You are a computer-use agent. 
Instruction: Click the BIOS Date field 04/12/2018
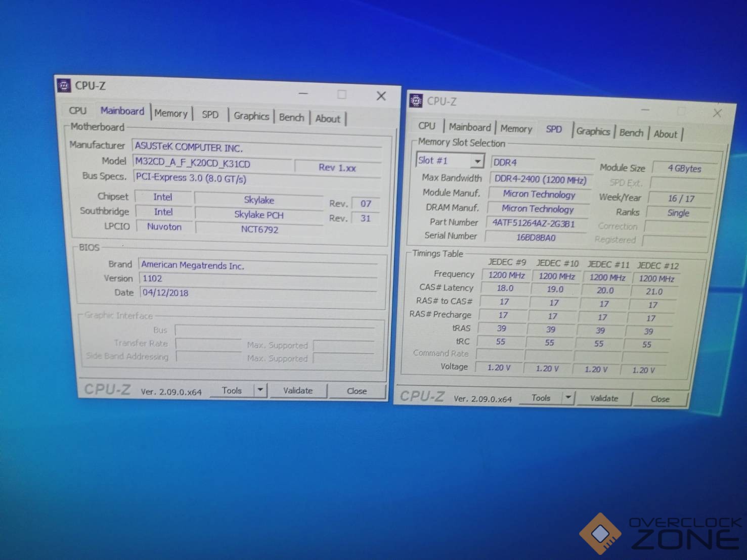[x=259, y=293]
